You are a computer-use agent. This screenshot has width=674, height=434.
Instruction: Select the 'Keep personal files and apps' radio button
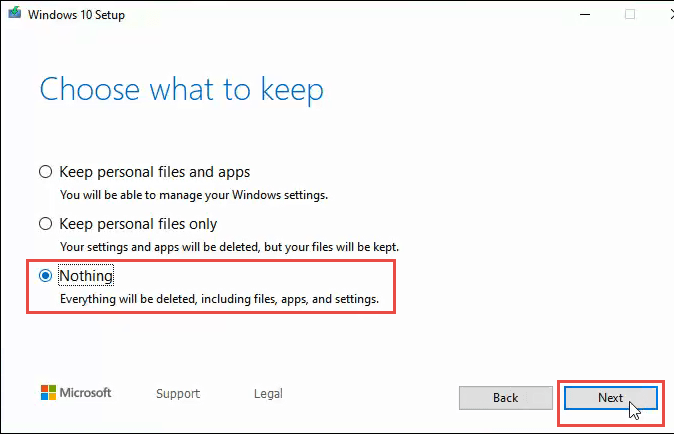coord(45,171)
